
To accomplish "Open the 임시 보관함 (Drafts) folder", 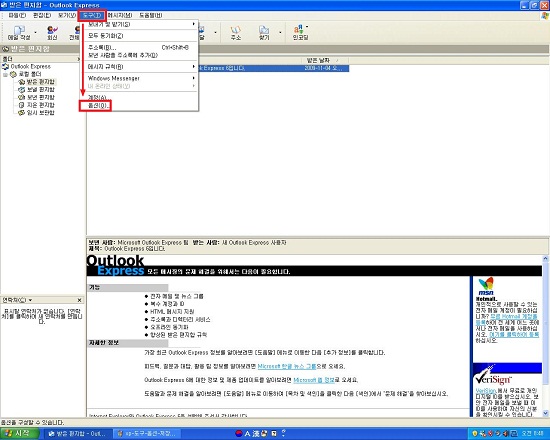I will [x=41, y=113].
